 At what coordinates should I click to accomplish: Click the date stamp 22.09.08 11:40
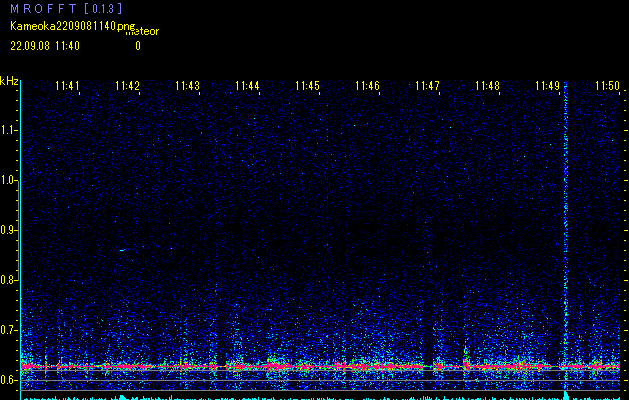[x=45, y=46]
